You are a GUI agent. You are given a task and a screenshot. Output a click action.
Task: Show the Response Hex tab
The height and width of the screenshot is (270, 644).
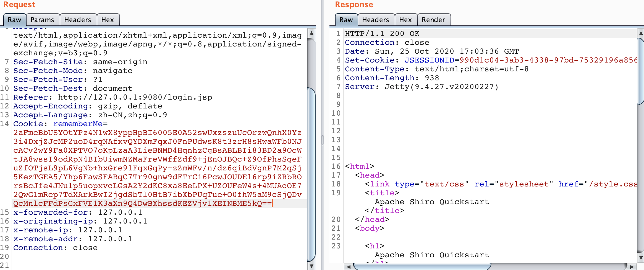405,20
